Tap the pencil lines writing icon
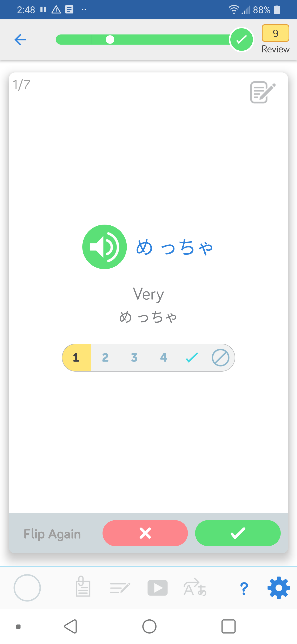The height and width of the screenshot is (644, 297). [x=120, y=588]
